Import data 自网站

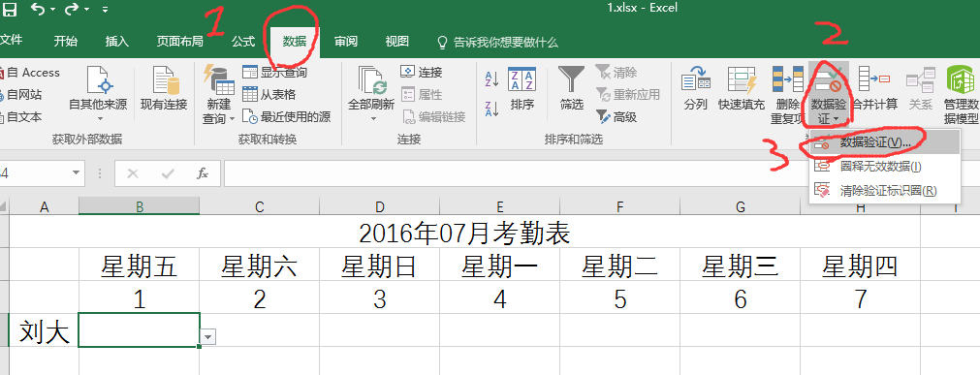point(20,95)
